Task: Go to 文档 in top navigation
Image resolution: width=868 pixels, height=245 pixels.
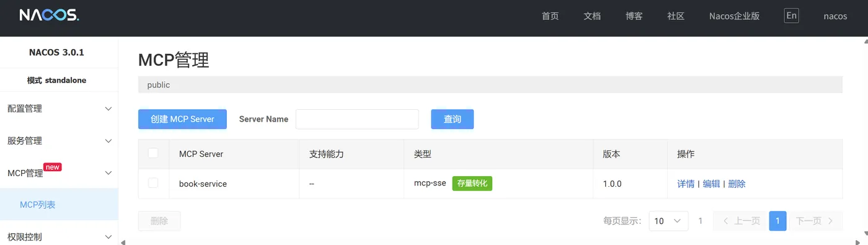Action: tap(592, 16)
